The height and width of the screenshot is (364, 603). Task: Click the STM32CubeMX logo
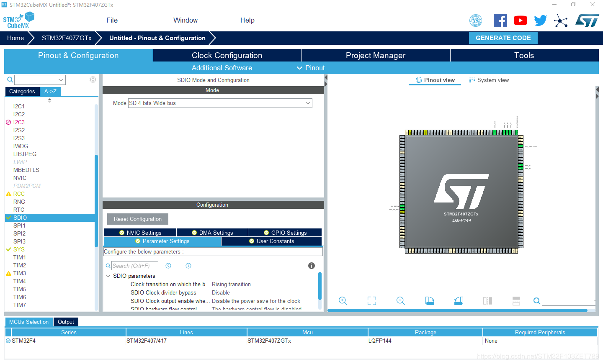[x=19, y=20]
